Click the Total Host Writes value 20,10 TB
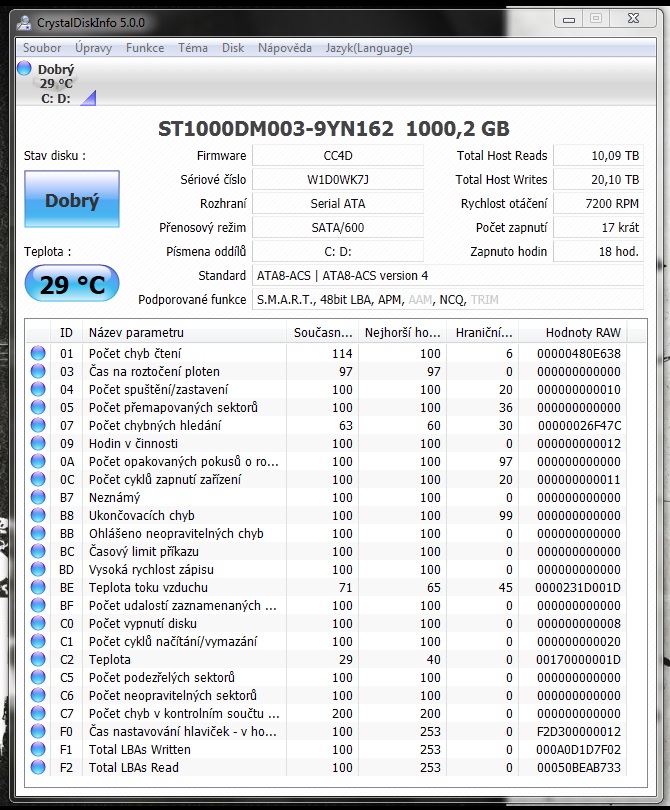Image resolution: width=670 pixels, height=810 pixels. tap(599, 180)
